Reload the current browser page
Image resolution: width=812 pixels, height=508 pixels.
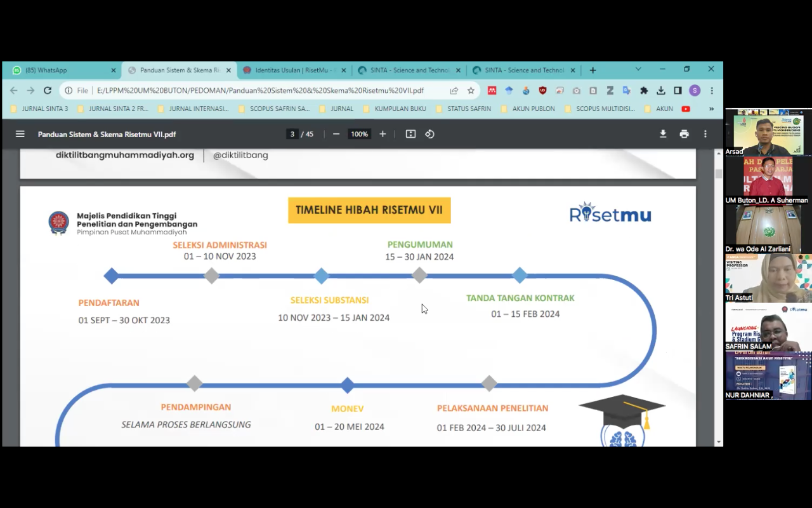click(48, 91)
